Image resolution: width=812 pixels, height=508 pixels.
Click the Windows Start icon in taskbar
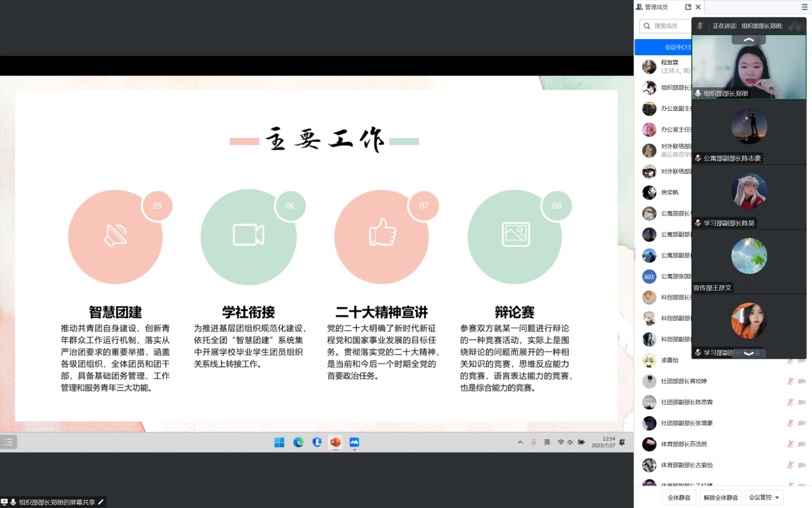pyautogui.click(x=279, y=442)
